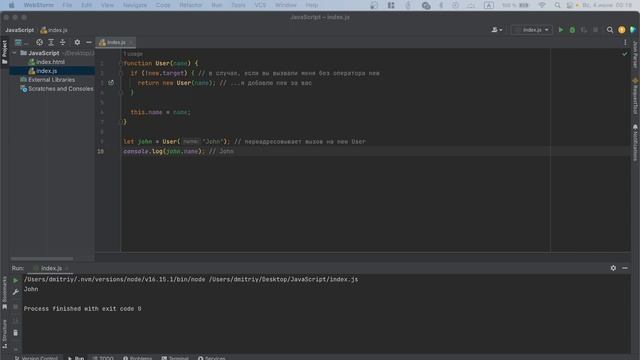
Task: Click 'Process finished with exit code 0' text
Action: [82, 309]
